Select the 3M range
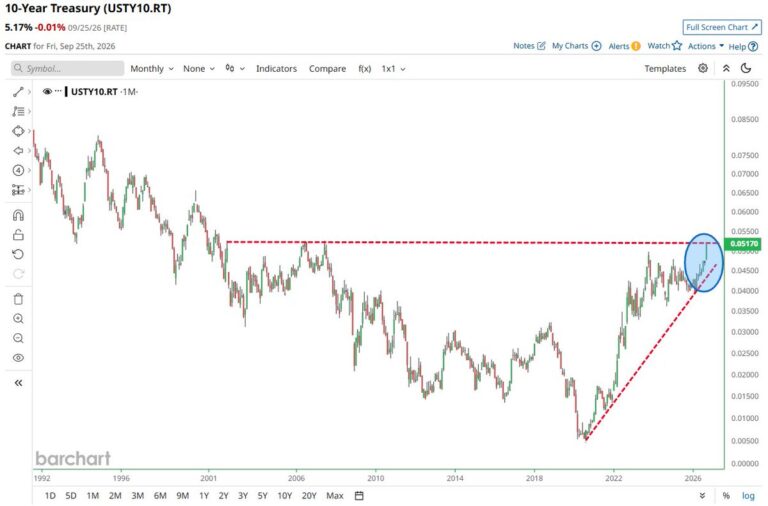768x506 pixels. [x=138, y=496]
